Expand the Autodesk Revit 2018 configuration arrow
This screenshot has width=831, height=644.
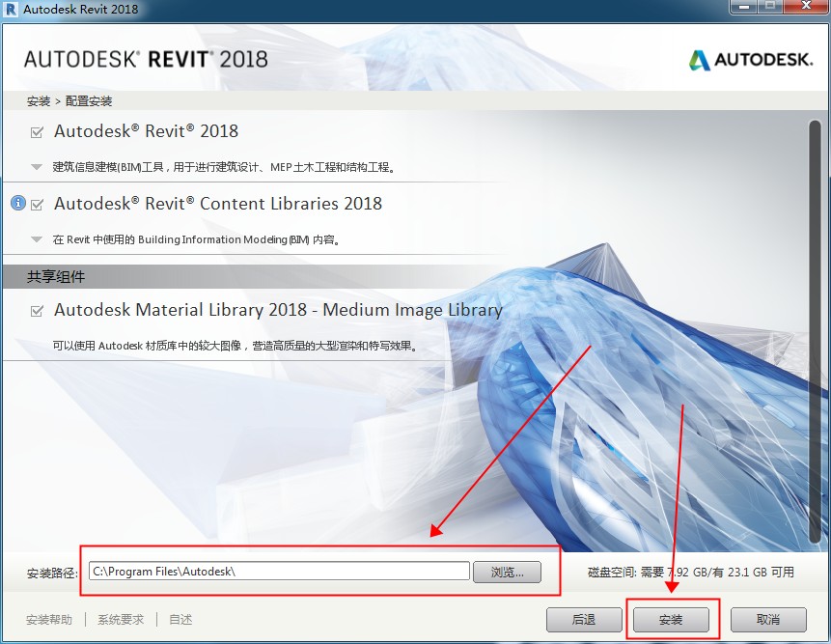(x=37, y=166)
